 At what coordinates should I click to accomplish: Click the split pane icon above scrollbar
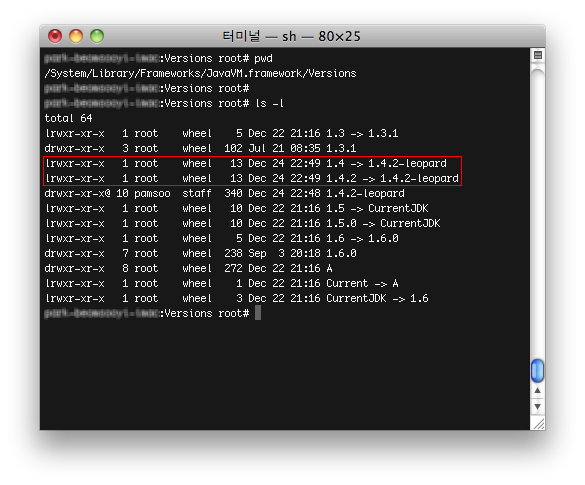[x=538, y=55]
